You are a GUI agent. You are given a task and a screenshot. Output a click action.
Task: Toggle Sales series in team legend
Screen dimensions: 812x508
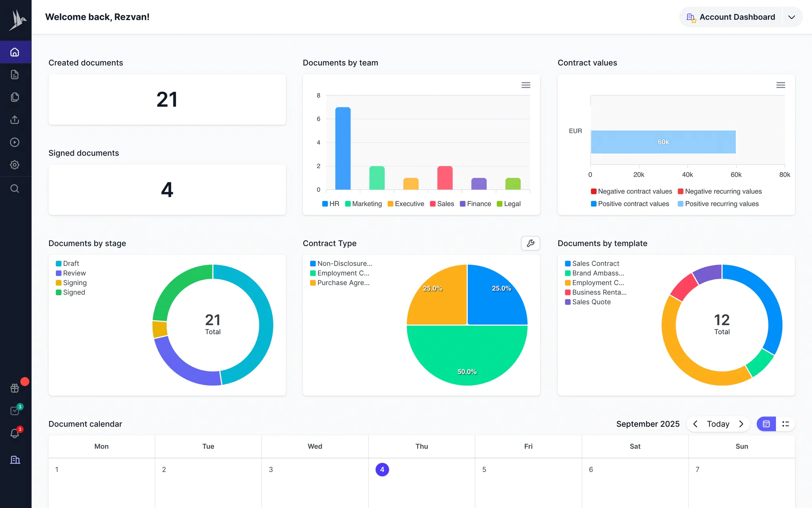[442, 204]
